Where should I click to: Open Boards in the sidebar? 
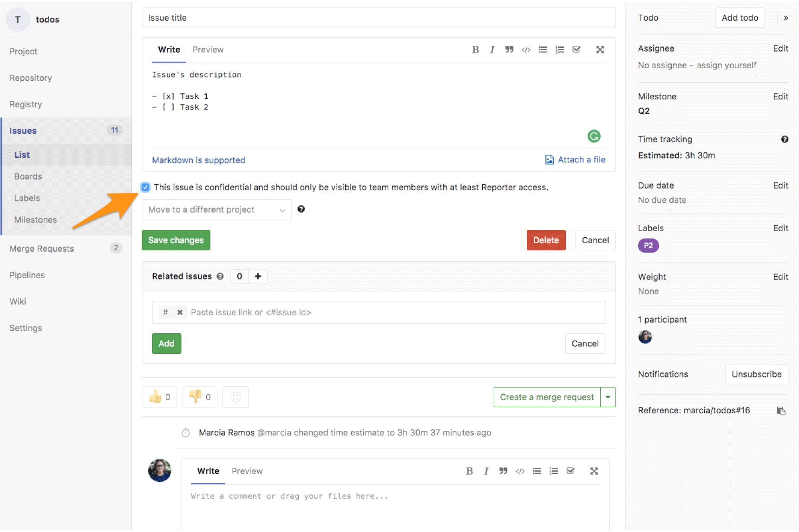pos(28,176)
